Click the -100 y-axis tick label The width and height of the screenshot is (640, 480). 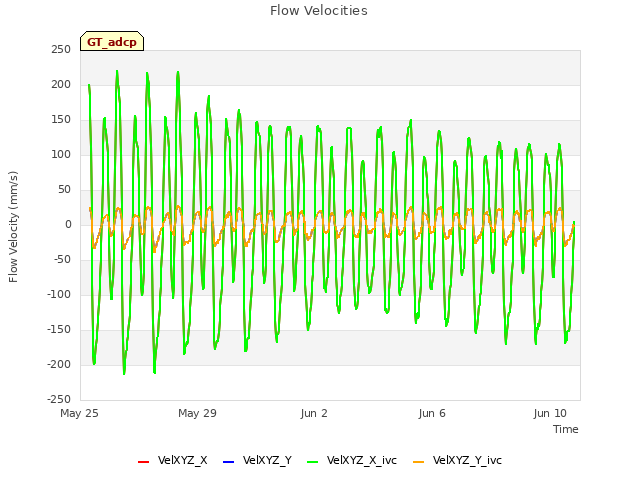coord(59,295)
